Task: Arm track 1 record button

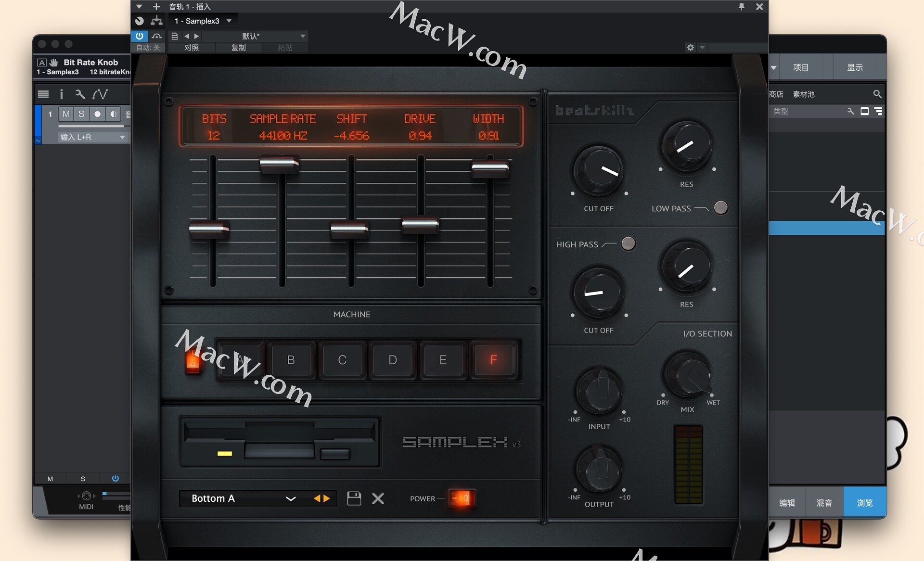Action: (97, 114)
